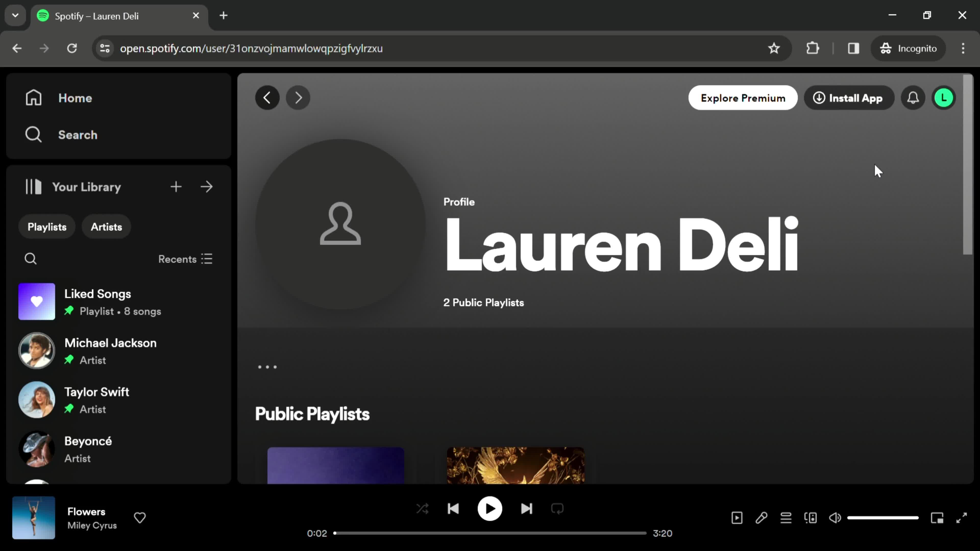Create a new playlist with plus icon
Screen dimensions: 980x551
pyautogui.click(x=176, y=187)
